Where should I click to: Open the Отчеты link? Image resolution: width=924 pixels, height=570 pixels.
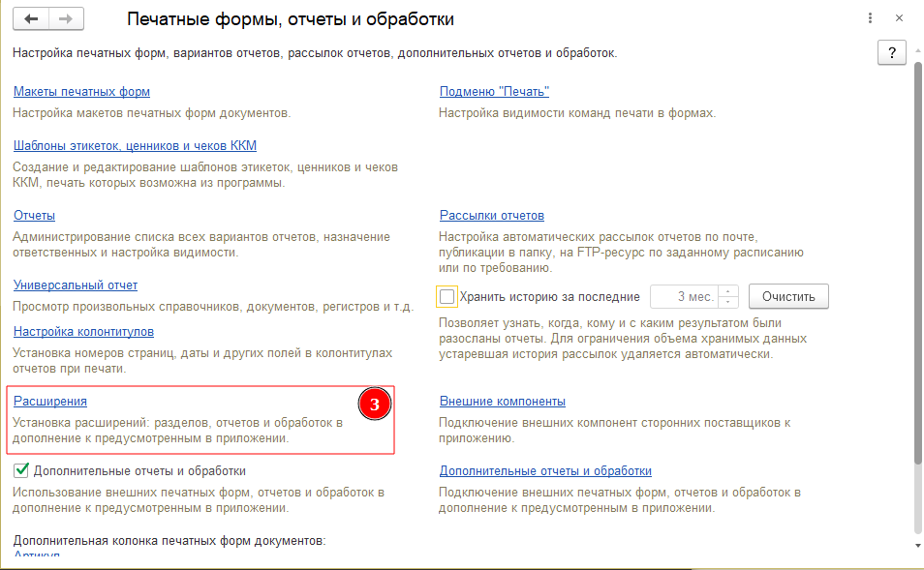pyautogui.click(x=34, y=216)
